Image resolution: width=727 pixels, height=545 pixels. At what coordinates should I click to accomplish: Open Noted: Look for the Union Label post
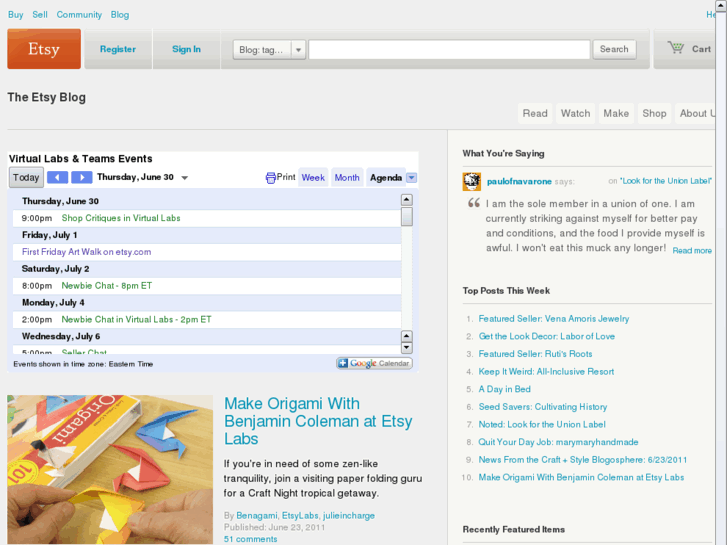pos(542,424)
